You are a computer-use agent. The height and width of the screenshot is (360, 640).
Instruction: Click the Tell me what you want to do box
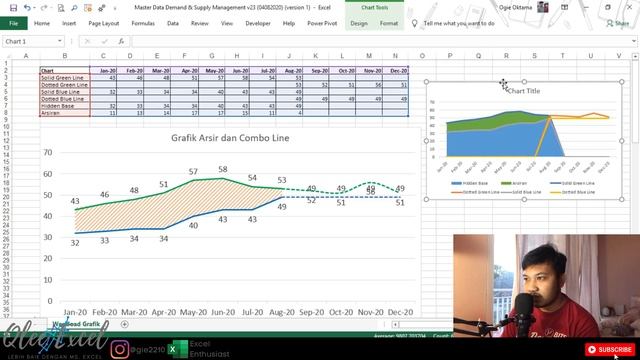tap(459, 23)
